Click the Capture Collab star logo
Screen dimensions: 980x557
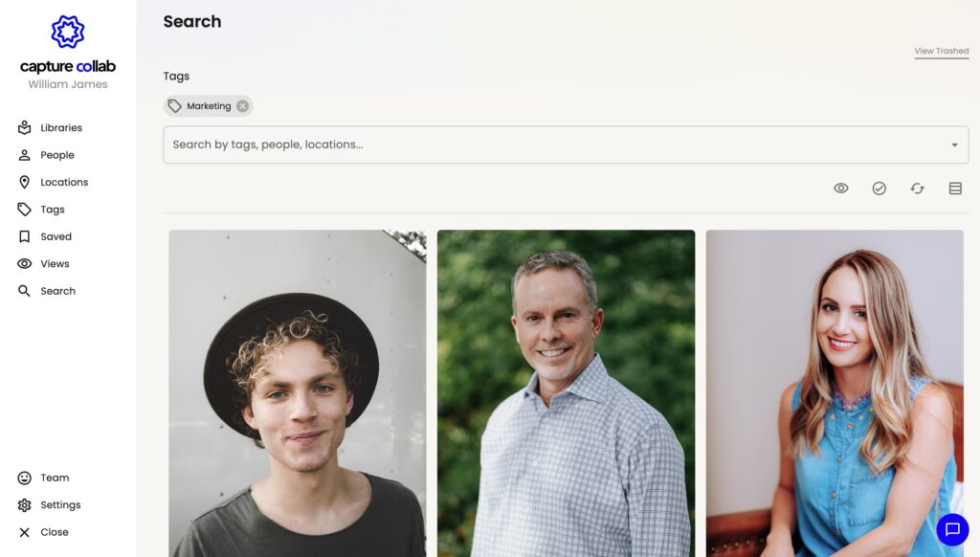(x=68, y=32)
